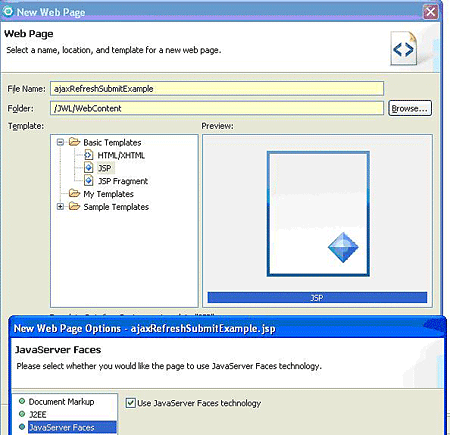
Task: Select Document Markup options page
Action: [61, 402]
